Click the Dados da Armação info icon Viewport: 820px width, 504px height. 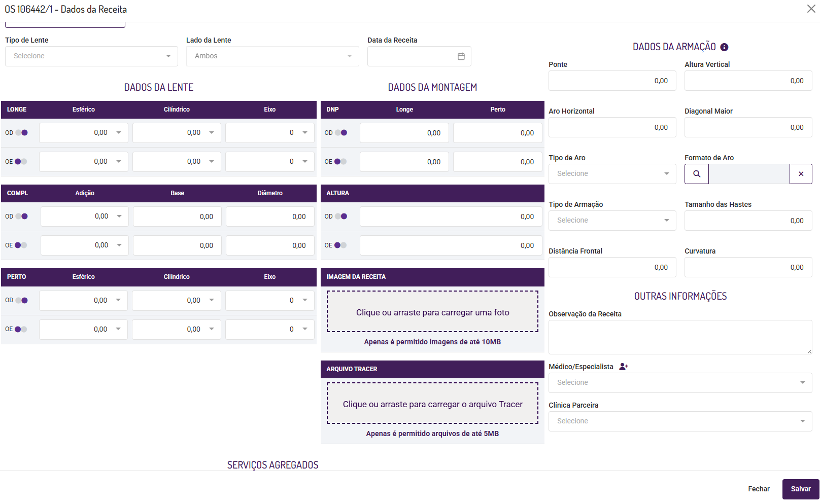(x=724, y=47)
